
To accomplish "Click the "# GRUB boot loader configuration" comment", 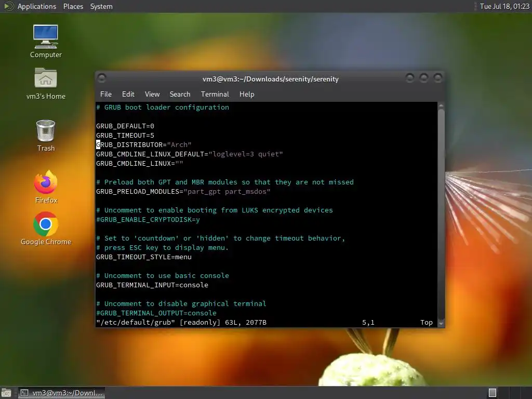I will [x=163, y=107].
